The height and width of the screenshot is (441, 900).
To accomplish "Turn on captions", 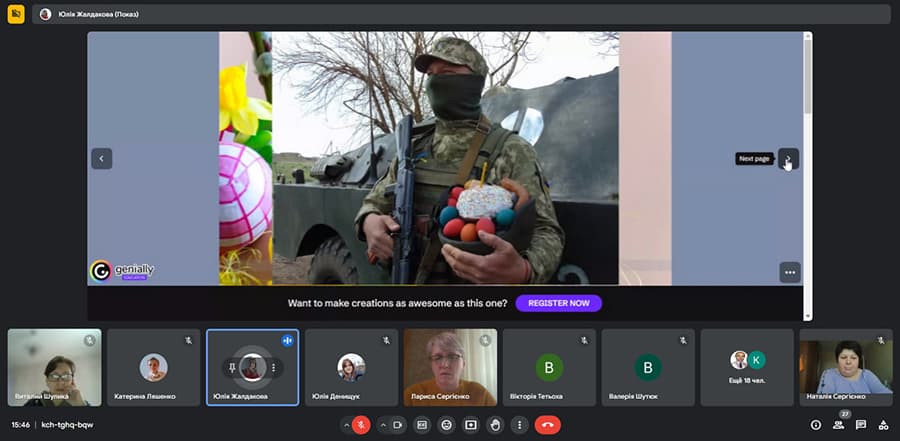I will 422,425.
